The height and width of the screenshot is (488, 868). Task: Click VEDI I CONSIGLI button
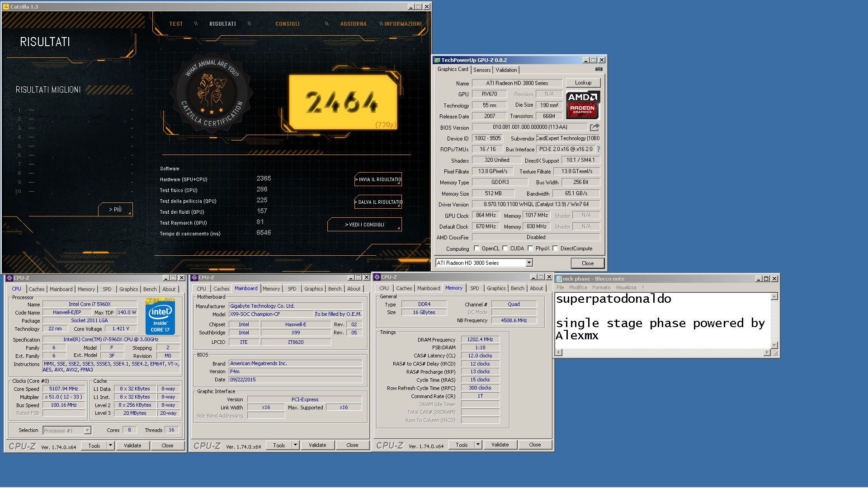pyautogui.click(x=364, y=225)
